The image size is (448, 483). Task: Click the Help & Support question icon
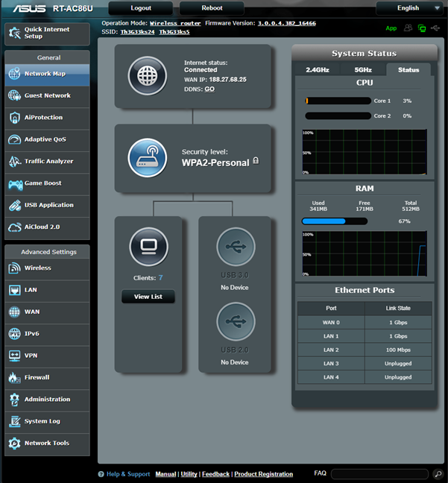pyautogui.click(x=101, y=474)
